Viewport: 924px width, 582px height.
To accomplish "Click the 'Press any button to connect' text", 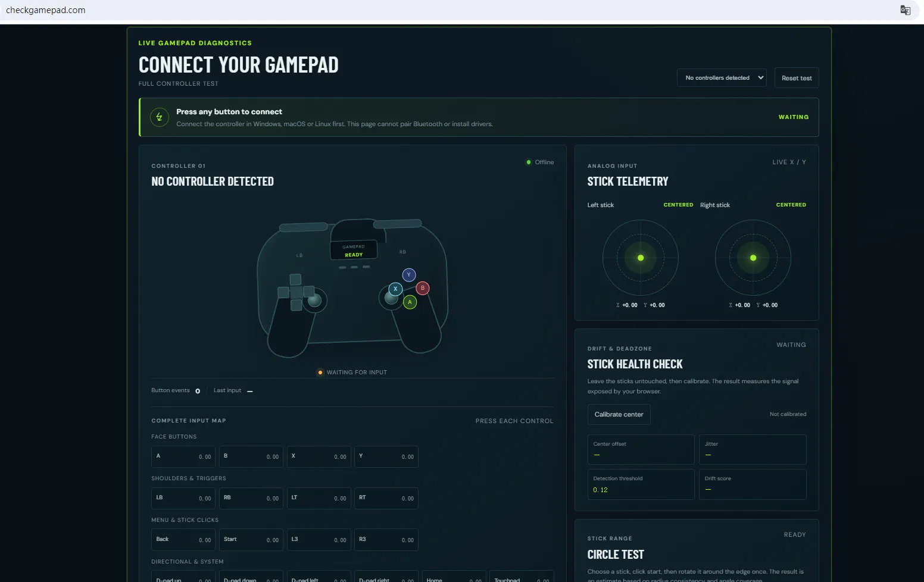I will [x=229, y=112].
